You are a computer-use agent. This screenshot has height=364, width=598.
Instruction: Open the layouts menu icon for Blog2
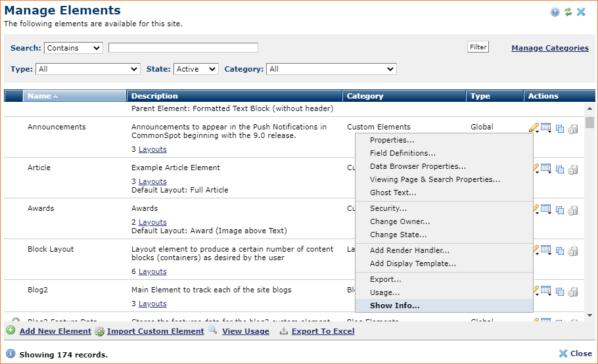click(x=546, y=291)
